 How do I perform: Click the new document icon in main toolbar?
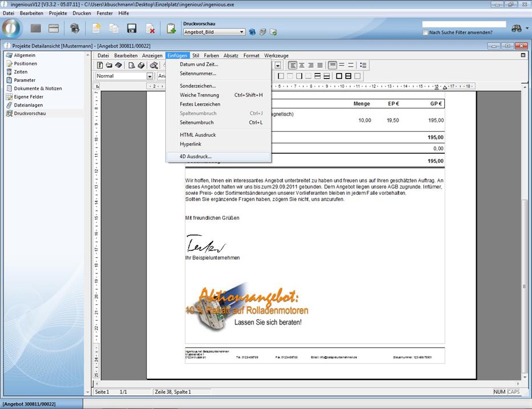coord(97,28)
